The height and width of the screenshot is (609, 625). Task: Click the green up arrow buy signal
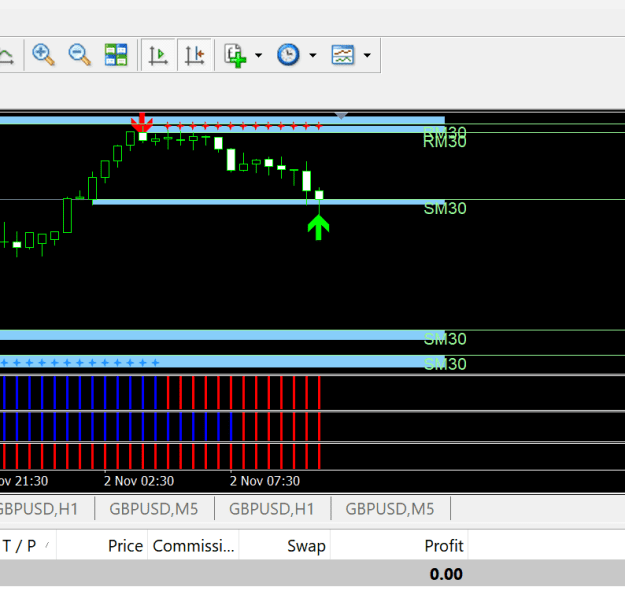[x=318, y=227]
